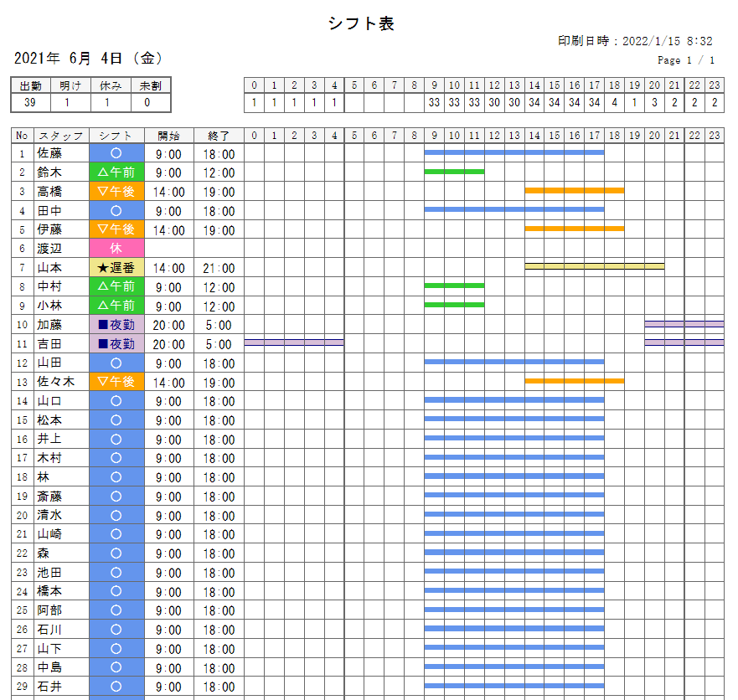Select staff name 石井 in the list
This screenshot has width=738, height=700.
pyautogui.click(x=49, y=687)
